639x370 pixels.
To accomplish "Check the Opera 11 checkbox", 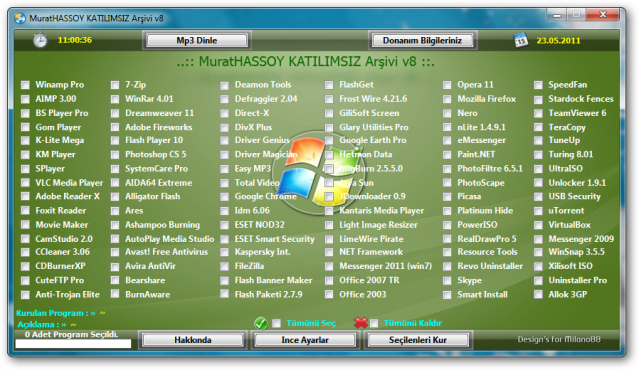I will click(x=447, y=85).
